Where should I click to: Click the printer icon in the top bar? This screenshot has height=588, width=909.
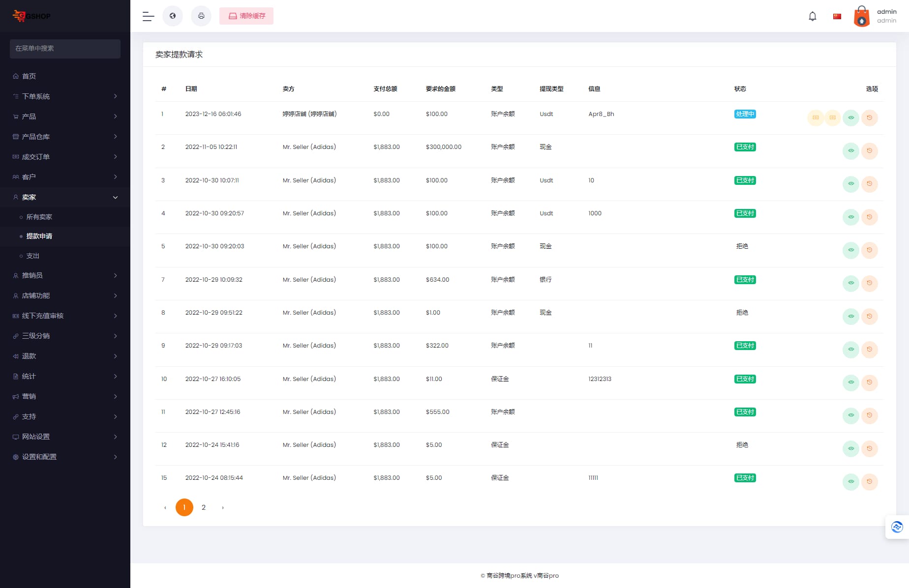[201, 16]
